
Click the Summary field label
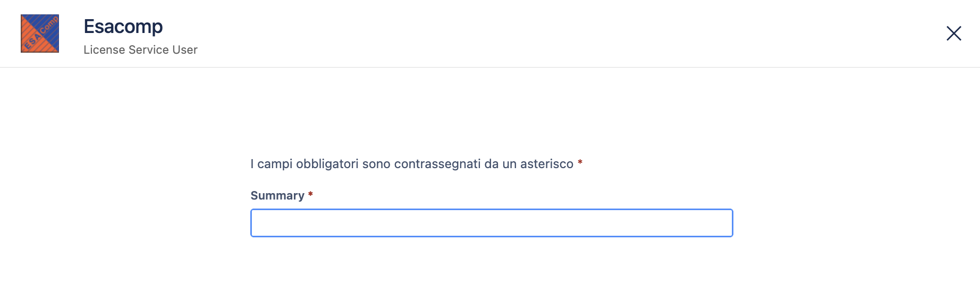(277, 196)
